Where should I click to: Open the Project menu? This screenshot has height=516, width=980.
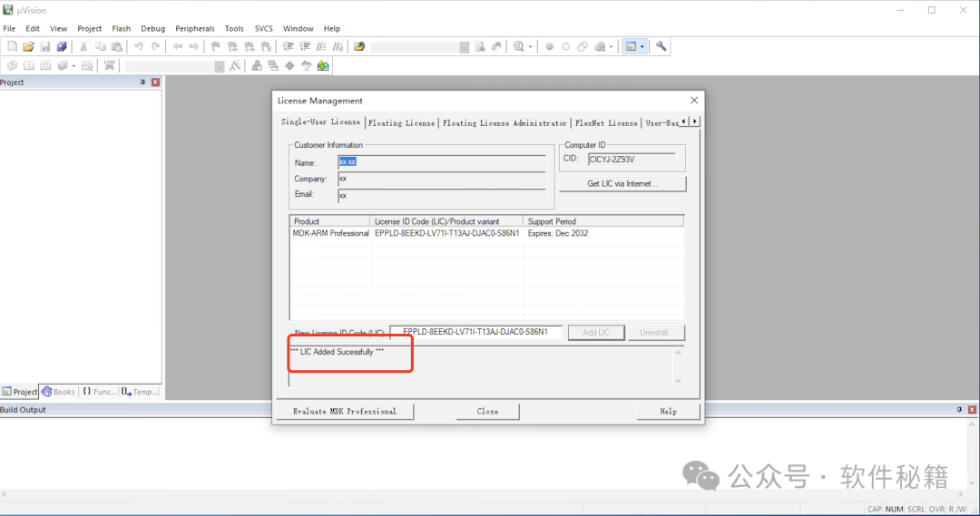[89, 29]
